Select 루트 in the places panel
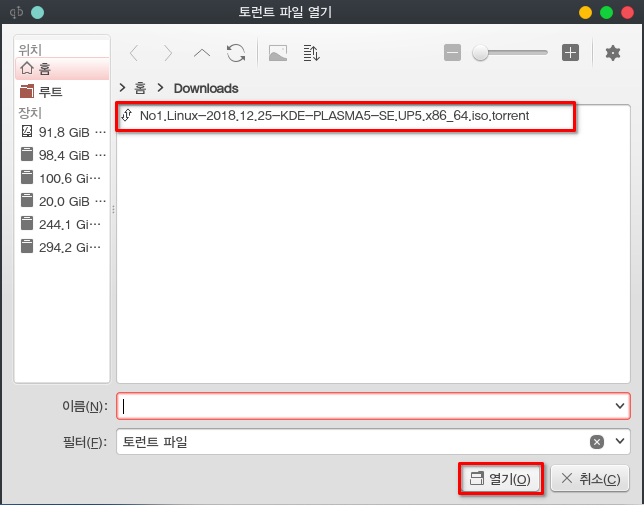The height and width of the screenshot is (505, 644). (x=62, y=92)
